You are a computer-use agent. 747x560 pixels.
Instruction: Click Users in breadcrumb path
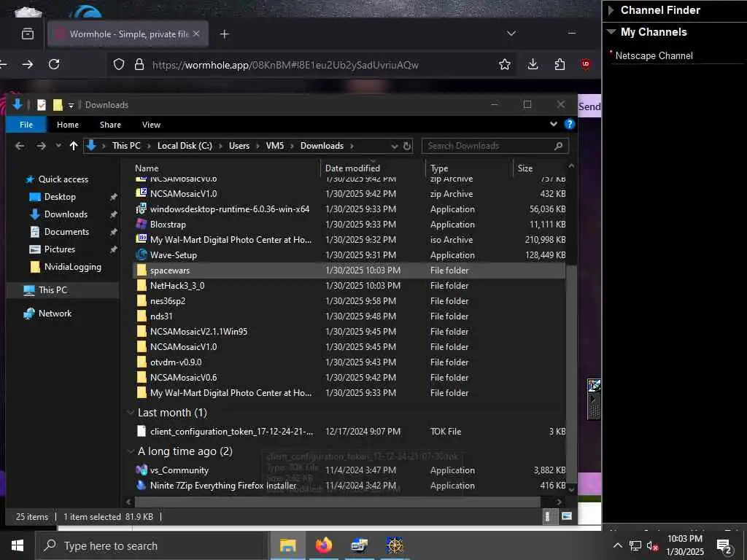coord(239,146)
